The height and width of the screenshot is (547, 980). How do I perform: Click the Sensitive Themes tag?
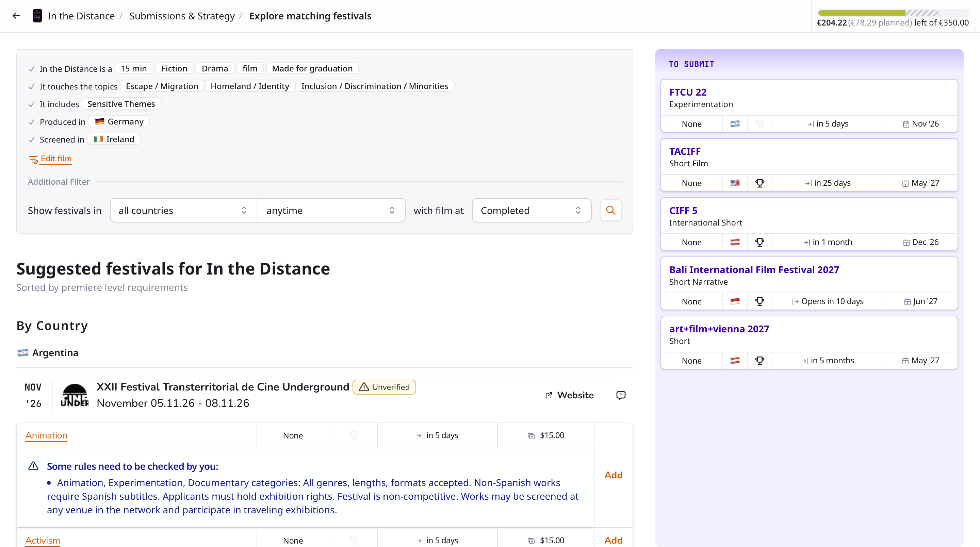pyautogui.click(x=121, y=104)
